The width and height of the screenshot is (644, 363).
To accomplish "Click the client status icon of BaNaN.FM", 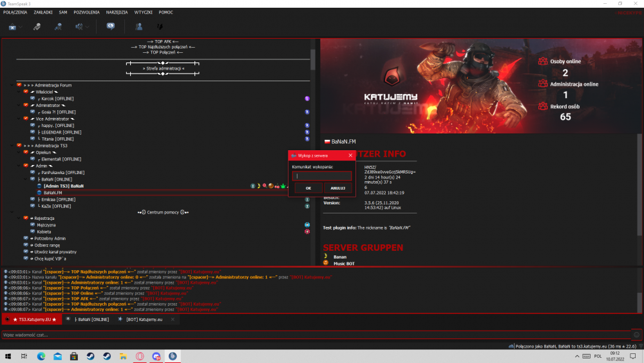I will pyautogui.click(x=39, y=192).
